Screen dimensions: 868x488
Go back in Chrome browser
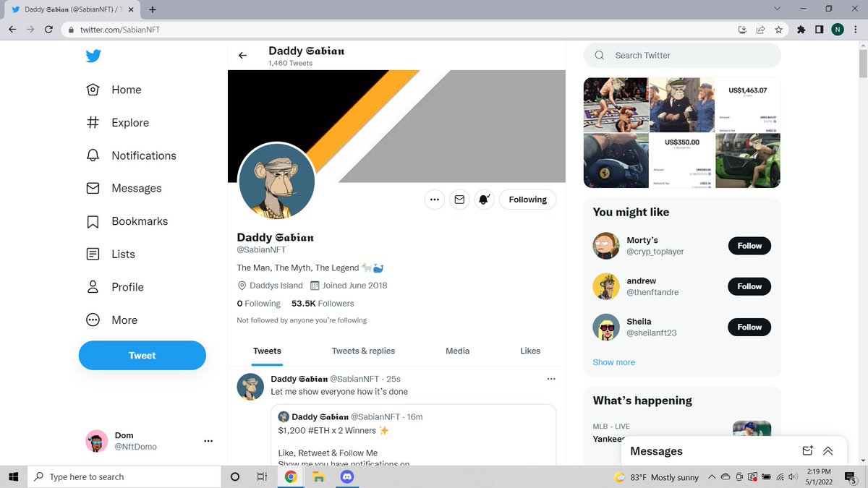click(12, 30)
